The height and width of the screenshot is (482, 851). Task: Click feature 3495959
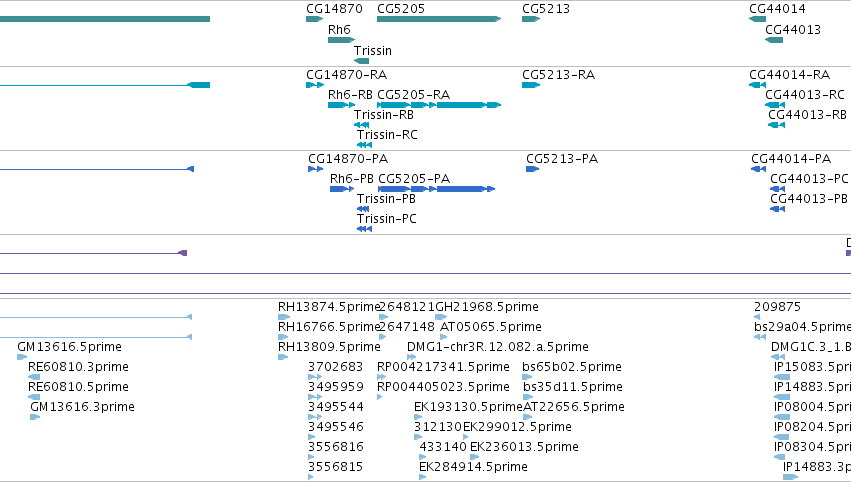tap(335, 388)
